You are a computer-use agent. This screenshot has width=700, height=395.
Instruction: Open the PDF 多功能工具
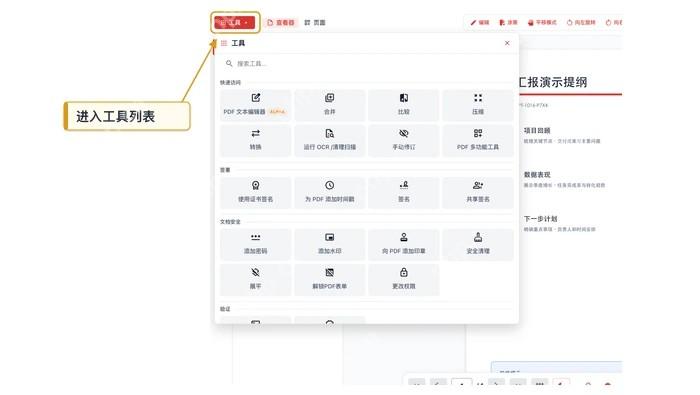point(478,140)
